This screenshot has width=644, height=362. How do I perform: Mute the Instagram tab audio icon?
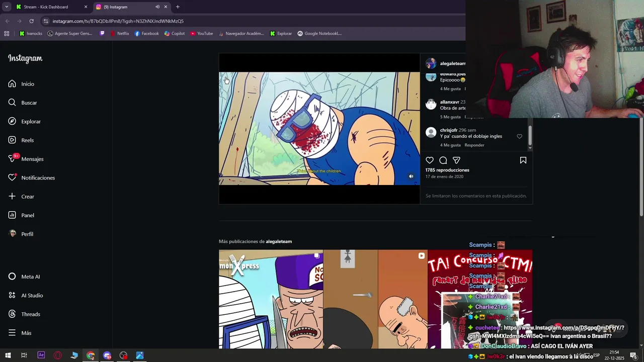(157, 7)
